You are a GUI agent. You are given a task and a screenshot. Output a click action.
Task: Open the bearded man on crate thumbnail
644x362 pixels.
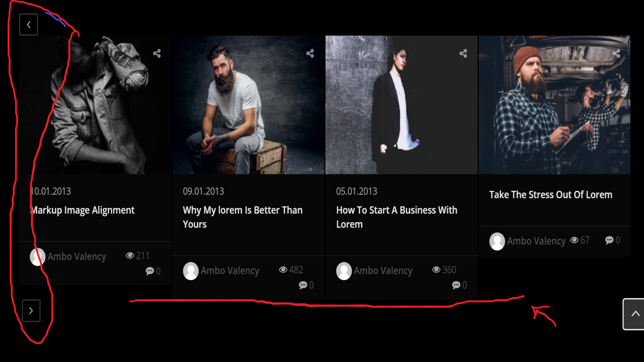(x=249, y=105)
